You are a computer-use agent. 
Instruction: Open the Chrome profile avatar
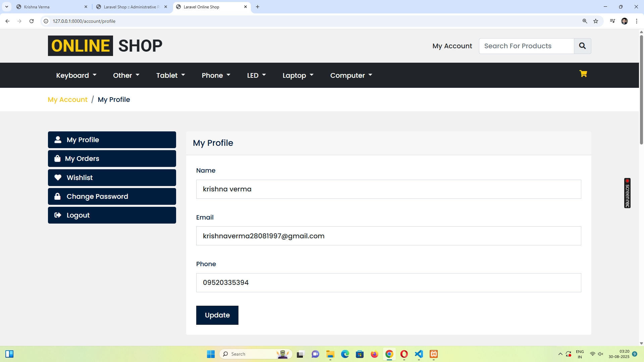[x=624, y=21]
